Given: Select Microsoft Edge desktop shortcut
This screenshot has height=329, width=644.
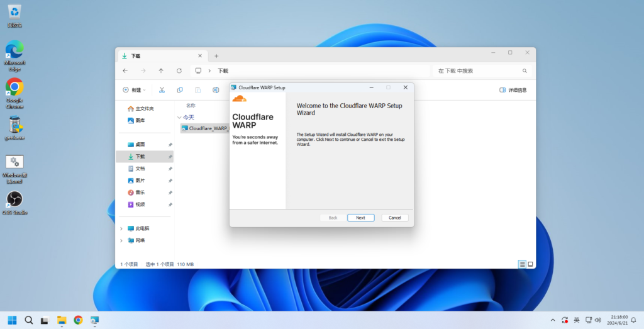Looking at the screenshot, I should [x=14, y=56].
